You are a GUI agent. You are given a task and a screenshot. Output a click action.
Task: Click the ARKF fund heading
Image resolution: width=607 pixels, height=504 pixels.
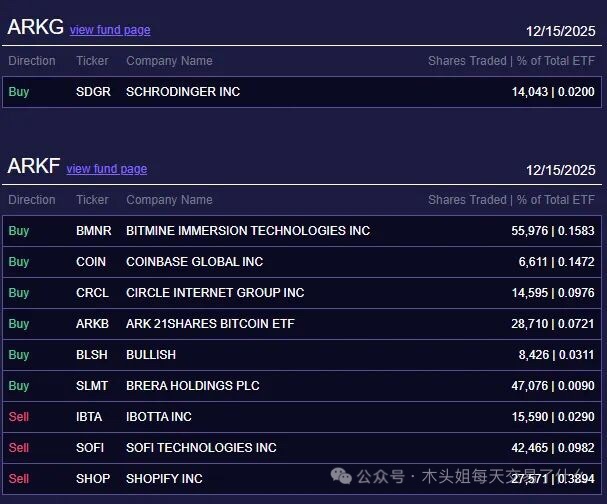(33, 167)
